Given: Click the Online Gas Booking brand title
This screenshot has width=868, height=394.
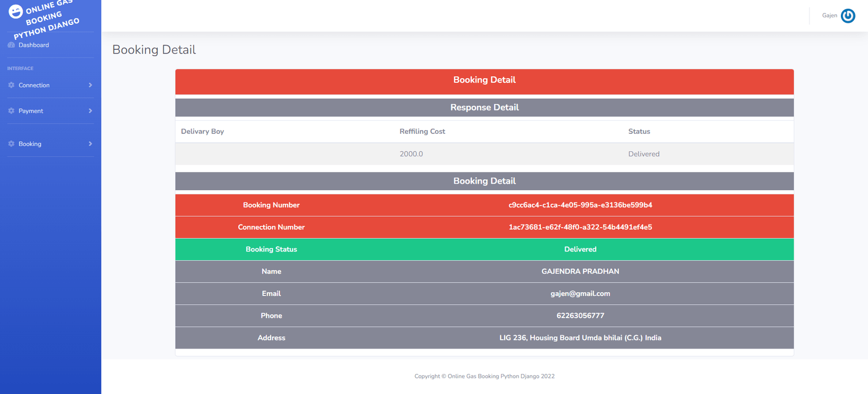Looking at the screenshot, I should coord(50,17).
